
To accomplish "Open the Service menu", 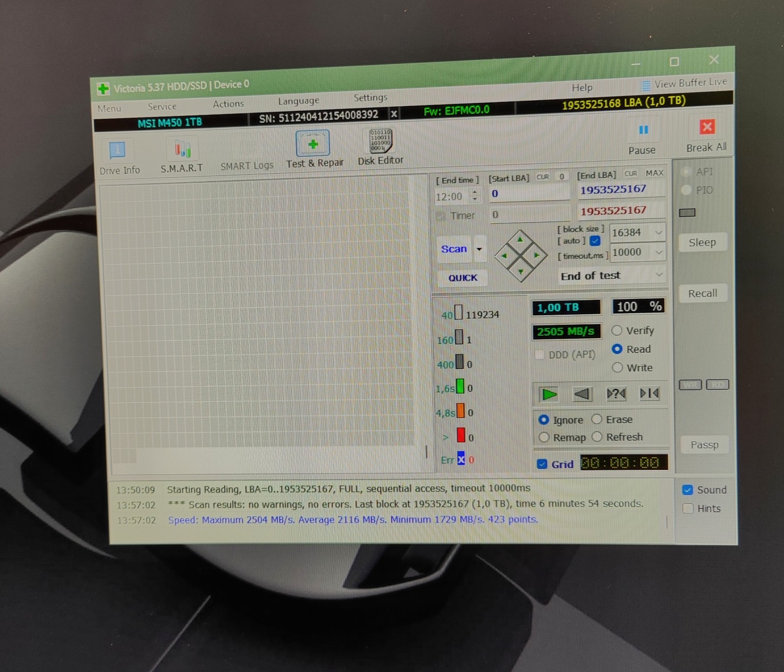I will tap(162, 107).
